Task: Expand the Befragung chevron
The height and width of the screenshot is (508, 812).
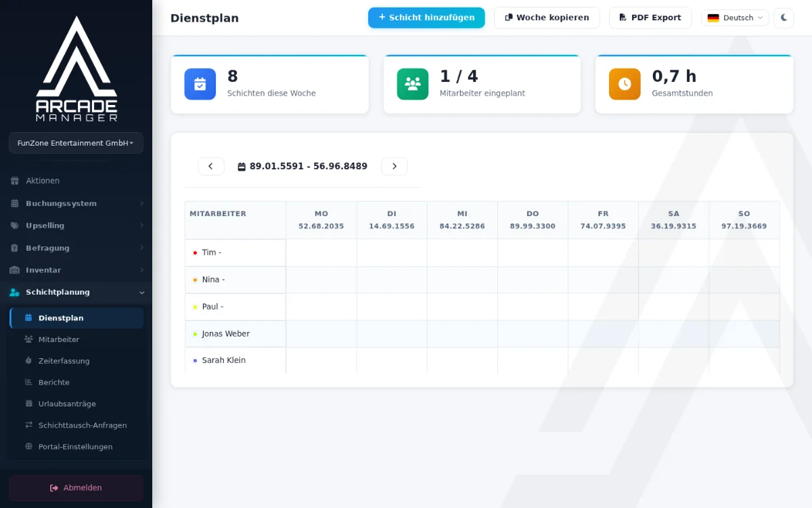Action: click(141, 248)
